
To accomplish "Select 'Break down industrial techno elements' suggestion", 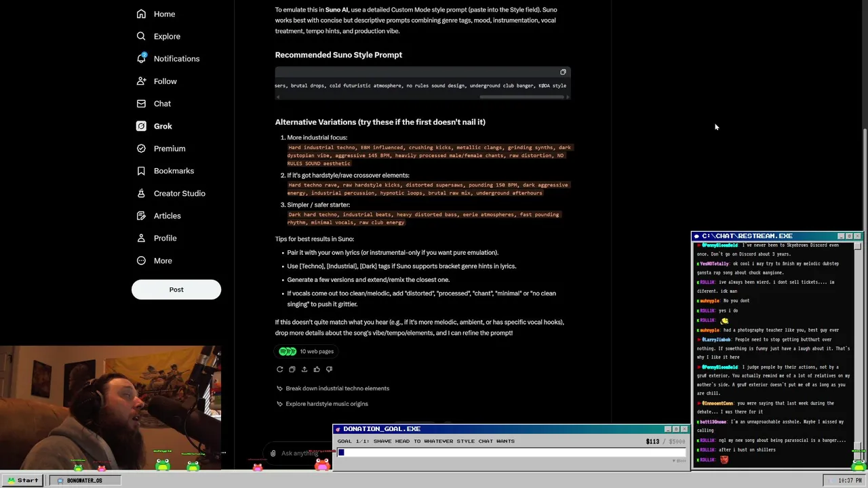I will pos(333,388).
